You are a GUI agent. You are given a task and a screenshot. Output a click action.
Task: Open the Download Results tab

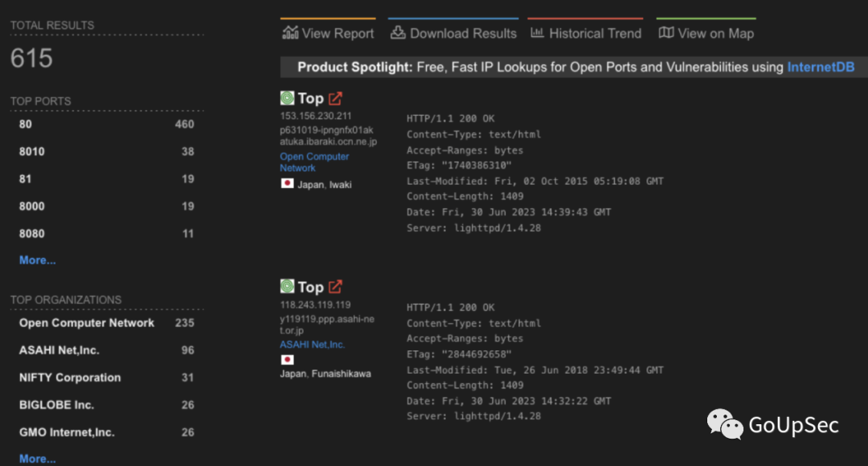point(453,31)
